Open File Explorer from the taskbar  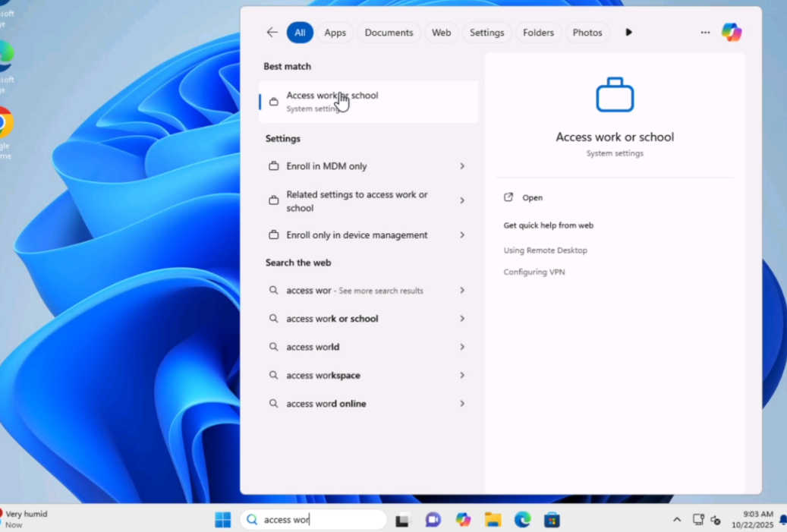(x=493, y=520)
